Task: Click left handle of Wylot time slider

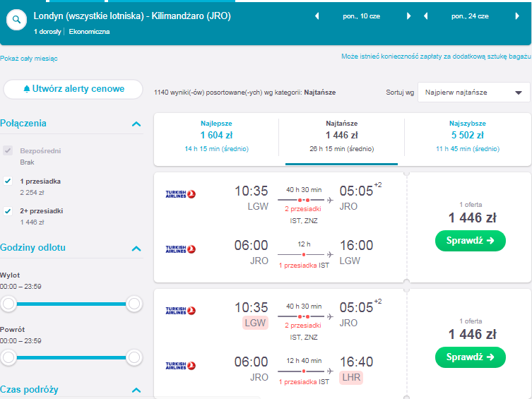Action: tap(8, 304)
